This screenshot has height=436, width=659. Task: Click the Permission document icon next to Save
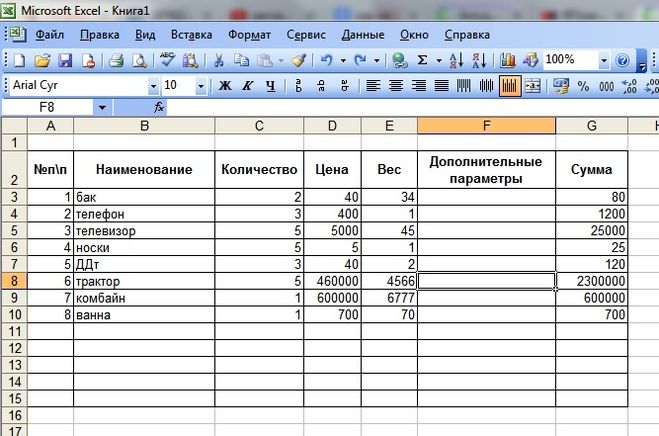tap(88, 61)
